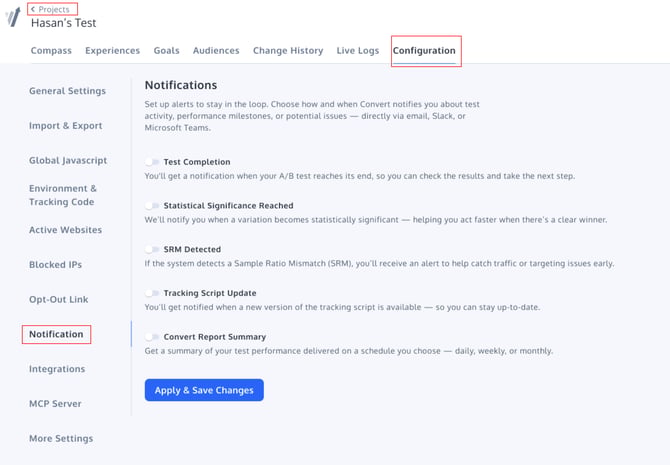
Task: Select the Audiences tab
Action: (x=216, y=50)
